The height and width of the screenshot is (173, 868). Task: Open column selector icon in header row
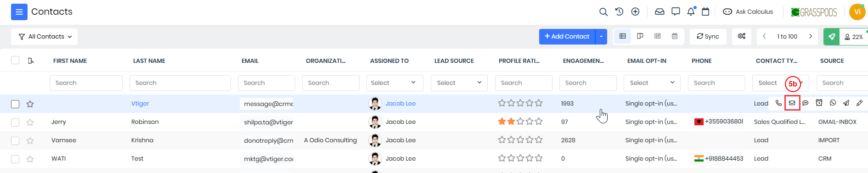pyautogui.click(x=31, y=61)
